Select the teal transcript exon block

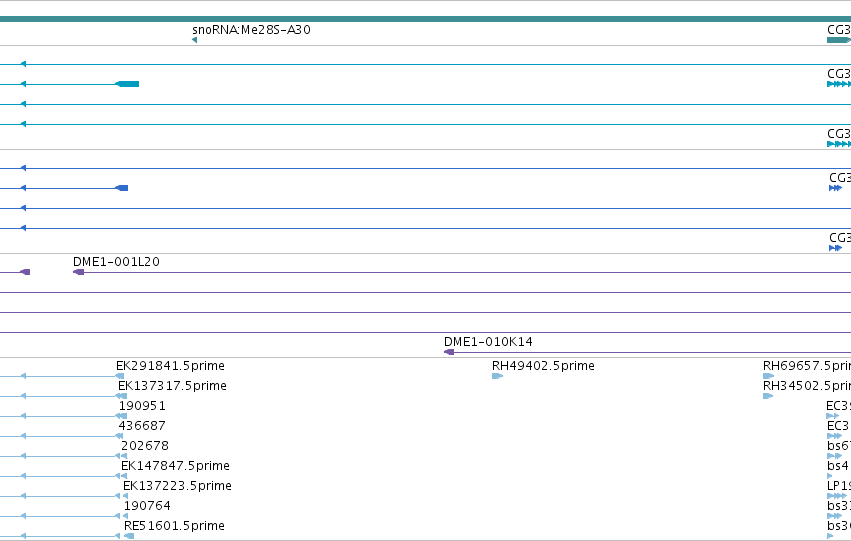(128, 84)
